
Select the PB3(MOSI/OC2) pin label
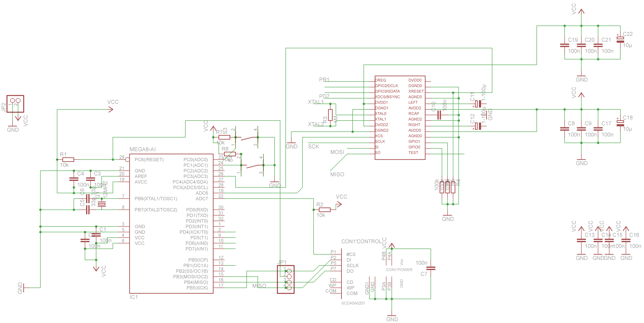190,277
